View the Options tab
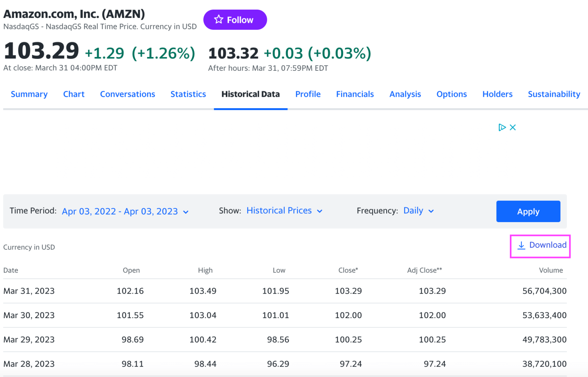The width and height of the screenshot is (588, 377). (451, 94)
